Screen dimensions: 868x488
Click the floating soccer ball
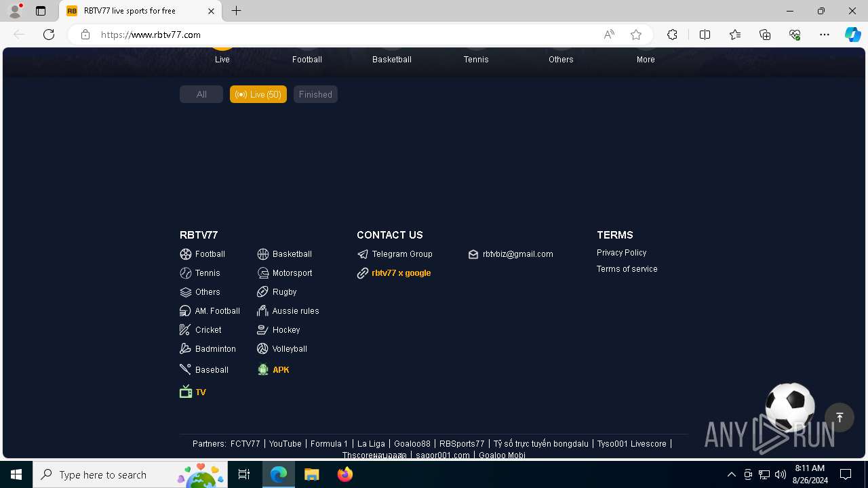pyautogui.click(x=789, y=407)
